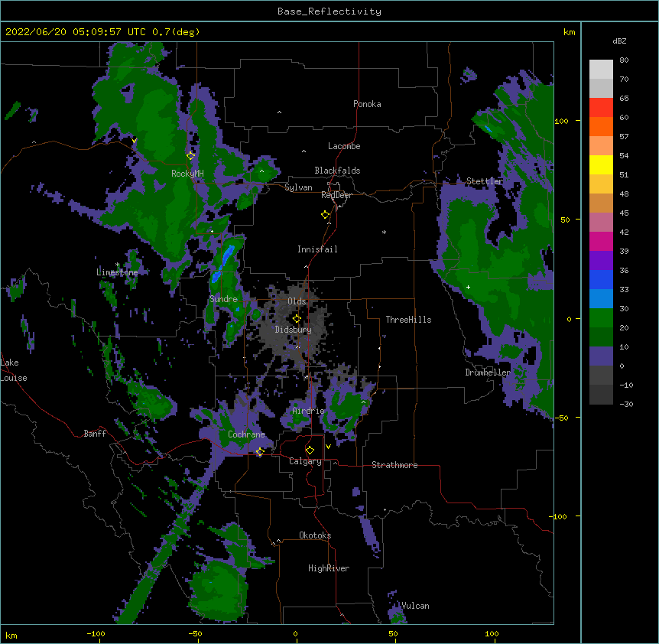
Task: Click the RockyMH label
Action: point(187,174)
